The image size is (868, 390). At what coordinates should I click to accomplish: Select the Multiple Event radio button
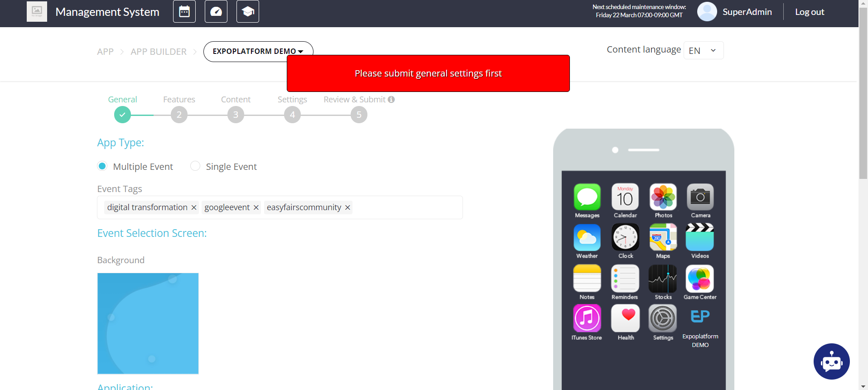[102, 166]
